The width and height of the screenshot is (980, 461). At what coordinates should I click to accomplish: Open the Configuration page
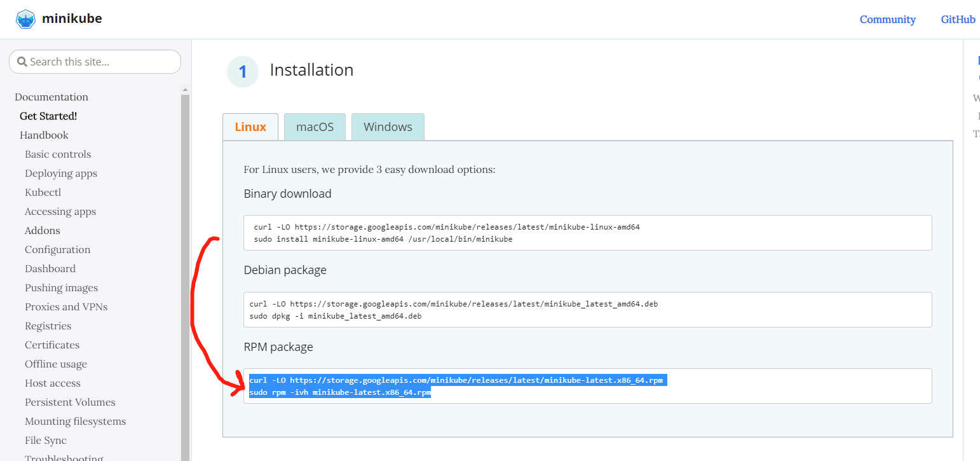pyautogui.click(x=58, y=249)
